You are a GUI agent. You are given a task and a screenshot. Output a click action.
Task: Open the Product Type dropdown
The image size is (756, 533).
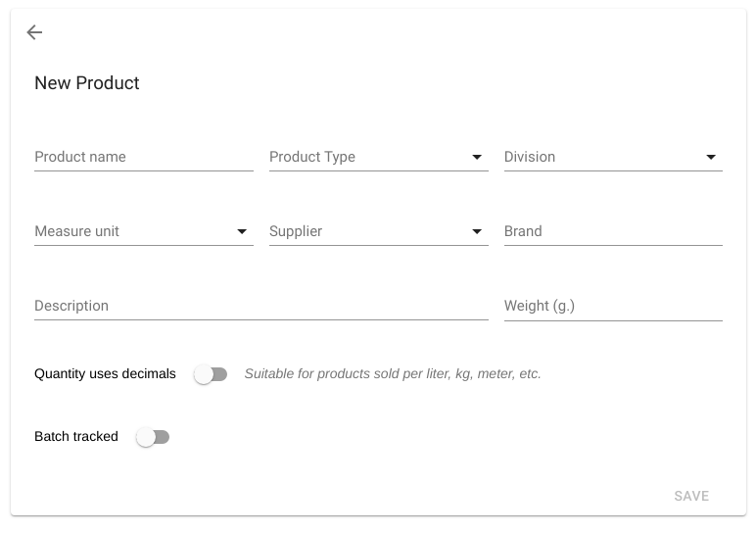(378, 157)
